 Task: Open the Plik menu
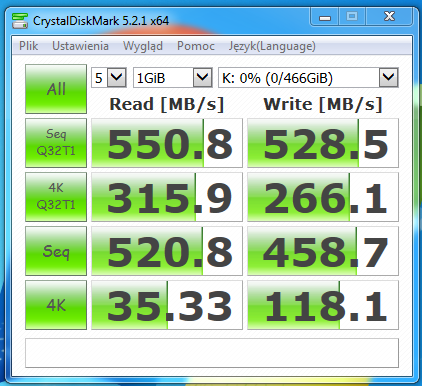tap(28, 46)
